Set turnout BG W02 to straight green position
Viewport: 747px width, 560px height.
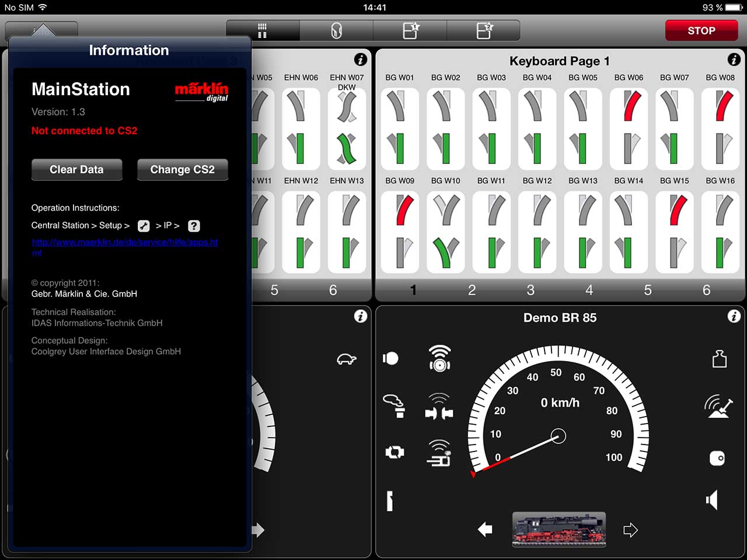(x=445, y=148)
